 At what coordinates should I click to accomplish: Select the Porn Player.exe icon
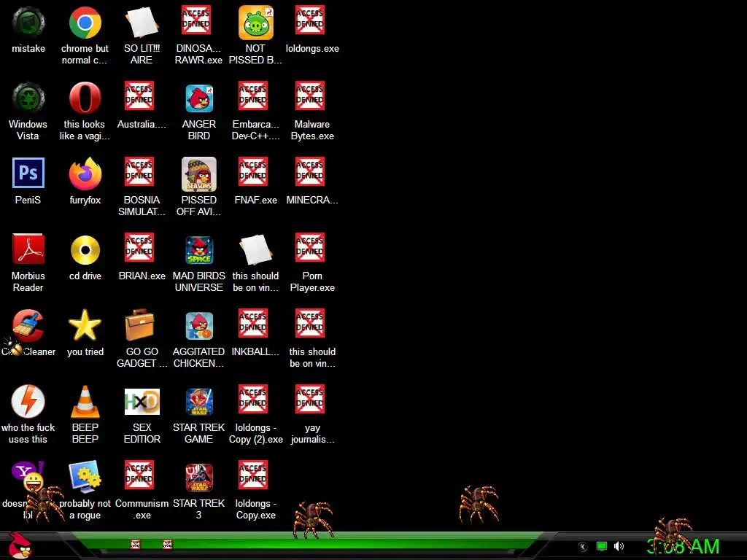[310, 247]
